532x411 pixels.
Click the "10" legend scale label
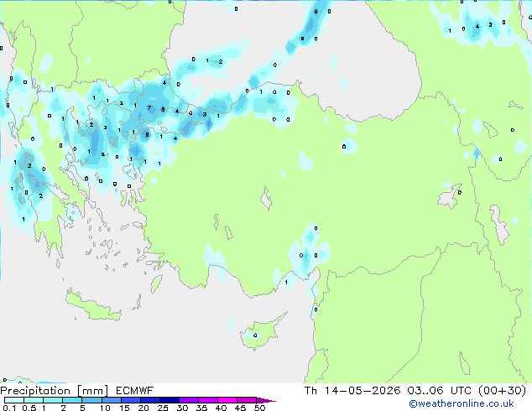[x=105, y=408]
